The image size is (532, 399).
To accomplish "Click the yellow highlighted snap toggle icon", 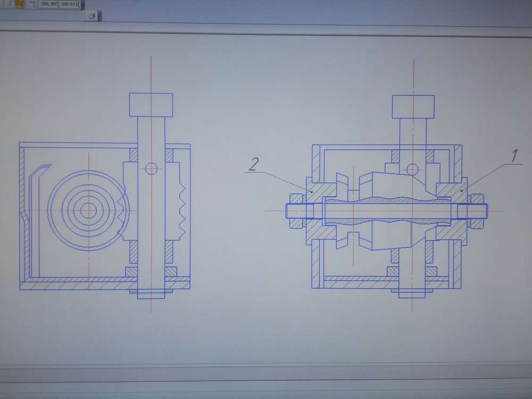I will [x=19, y=3].
